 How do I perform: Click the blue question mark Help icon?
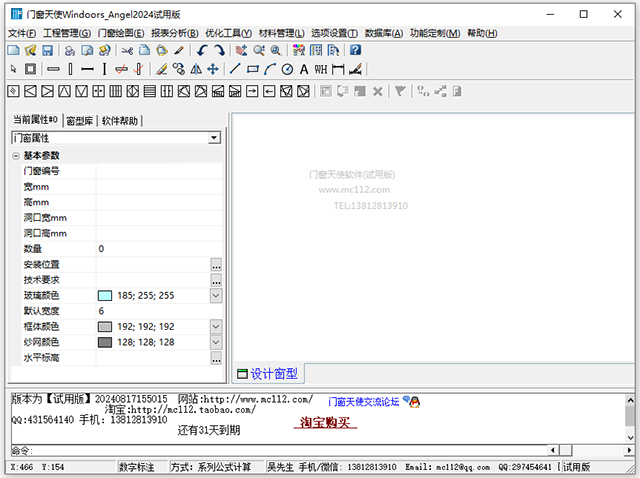point(356,50)
